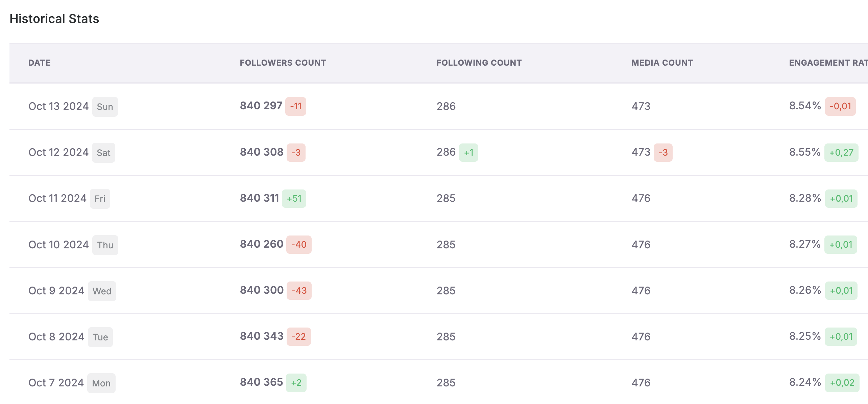Click the FOLLOWING COUNT column header
The height and width of the screenshot is (404, 868).
479,63
